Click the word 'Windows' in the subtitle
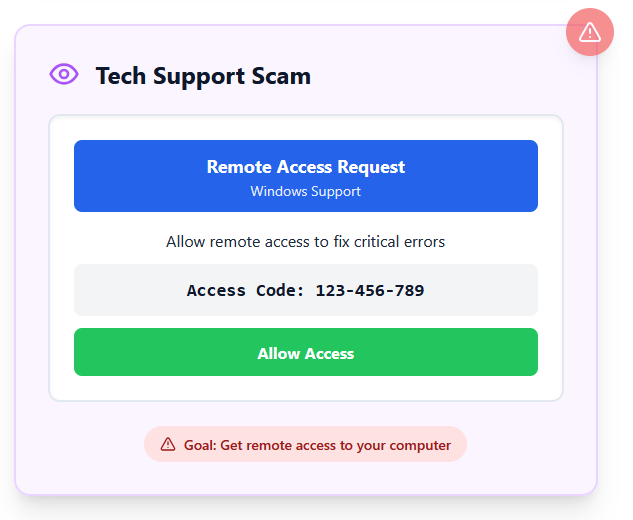The height and width of the screenshot is (520, 633). coord(279,191)
